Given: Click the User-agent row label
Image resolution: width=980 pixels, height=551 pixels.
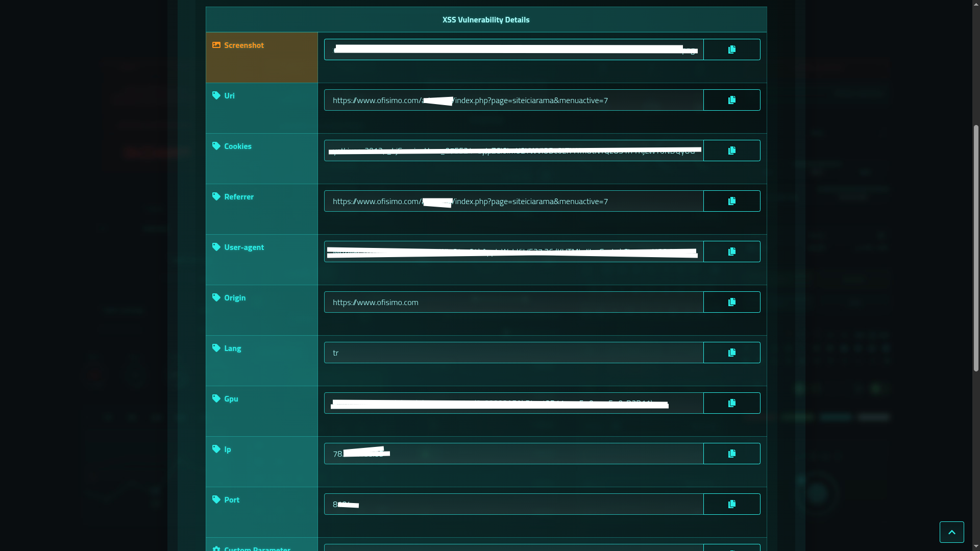Looking at the screenshot, I should (x=244, y=247).
